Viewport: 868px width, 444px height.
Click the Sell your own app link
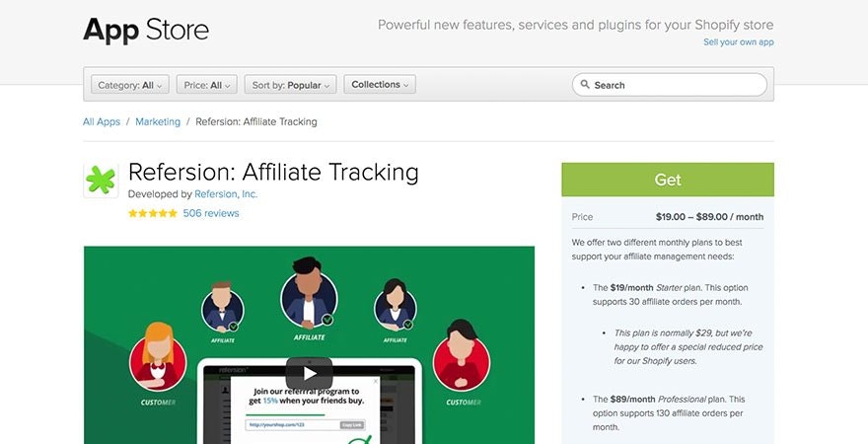(x=739, y=42)
